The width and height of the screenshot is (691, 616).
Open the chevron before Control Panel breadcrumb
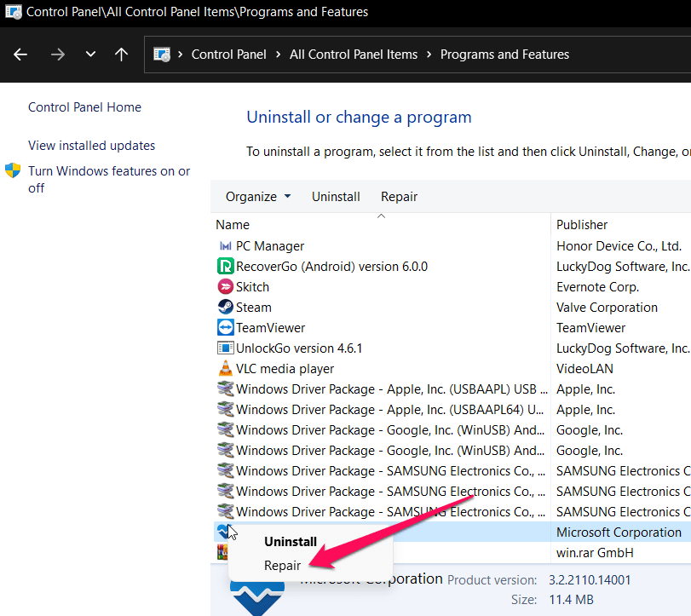pyautogui.click(x=181, y=55)
